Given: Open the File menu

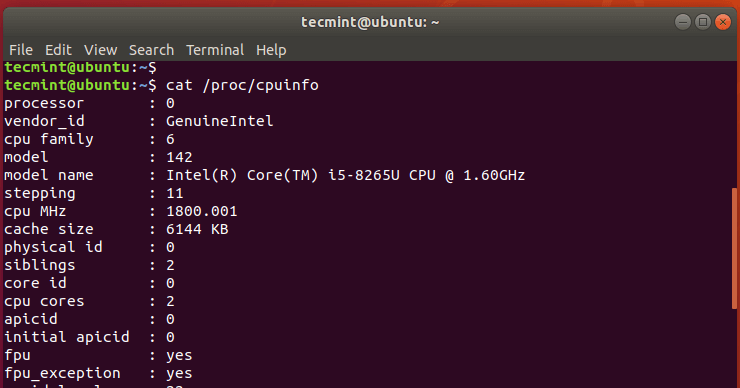Looking at the screenshot, I should pyautogui.click(x=21, y=50).
